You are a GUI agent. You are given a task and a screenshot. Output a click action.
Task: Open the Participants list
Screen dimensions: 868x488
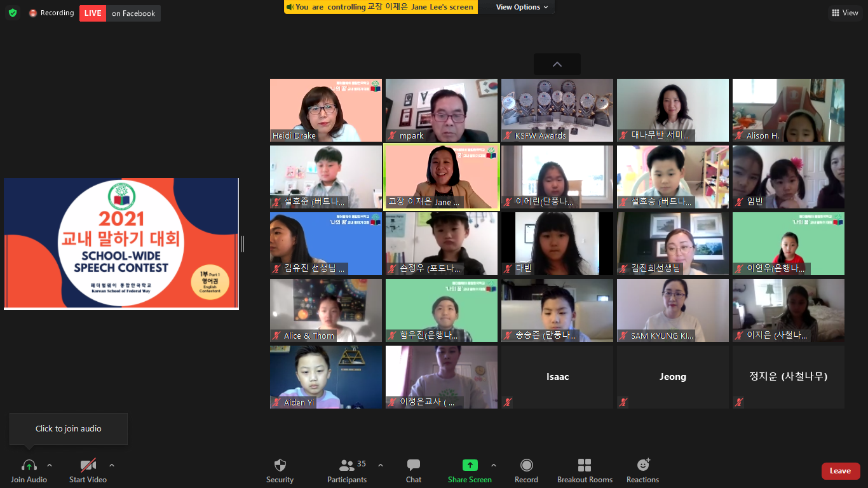347,466
